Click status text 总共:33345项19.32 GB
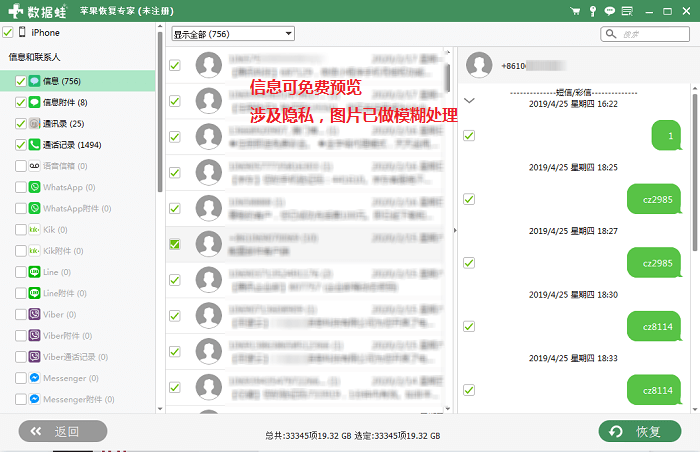 pyautogui.click(x=308, y=435)
